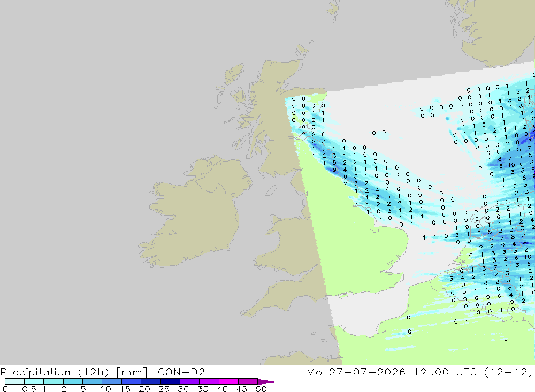Click the "Mo" weekday label
This screenshot has height=392, width=535.
pos(314,372)
